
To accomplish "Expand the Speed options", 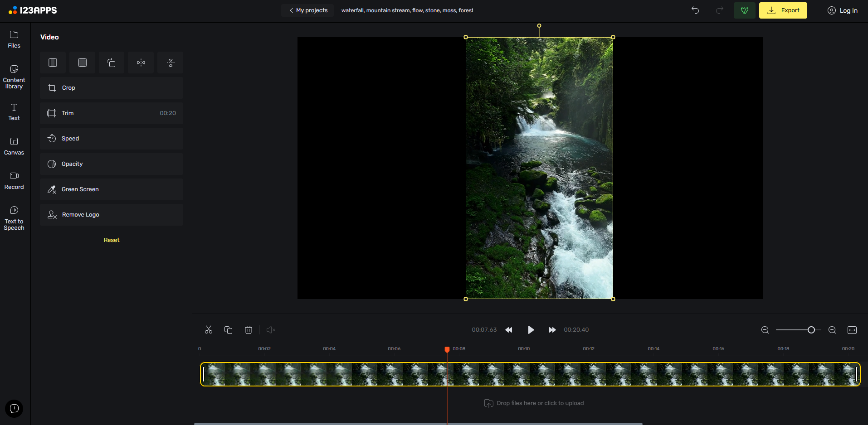I will (112, 139).
